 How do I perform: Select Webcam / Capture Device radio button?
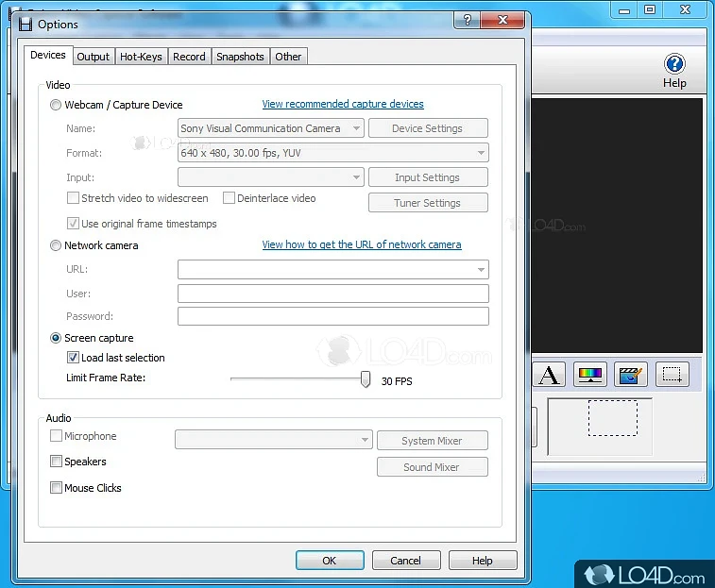(55, 105)
